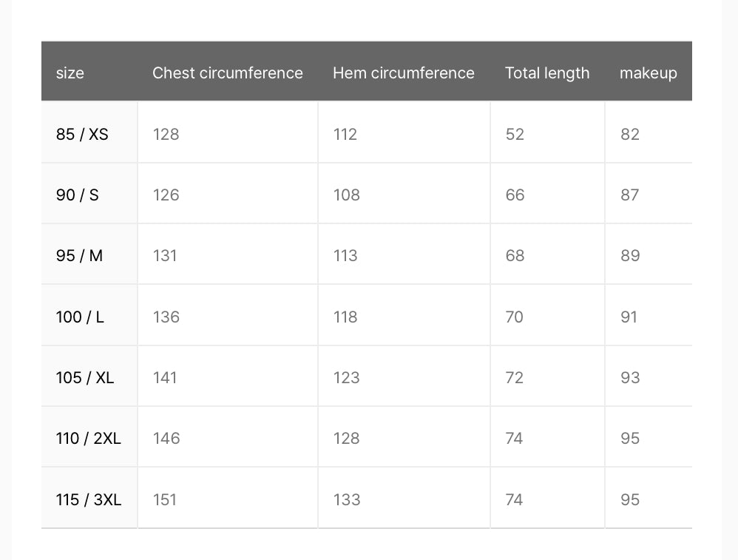Viewport: 738px width, 560px height.
Task: Click the "Hem circumference" header cell
Action: click(403, 73)
